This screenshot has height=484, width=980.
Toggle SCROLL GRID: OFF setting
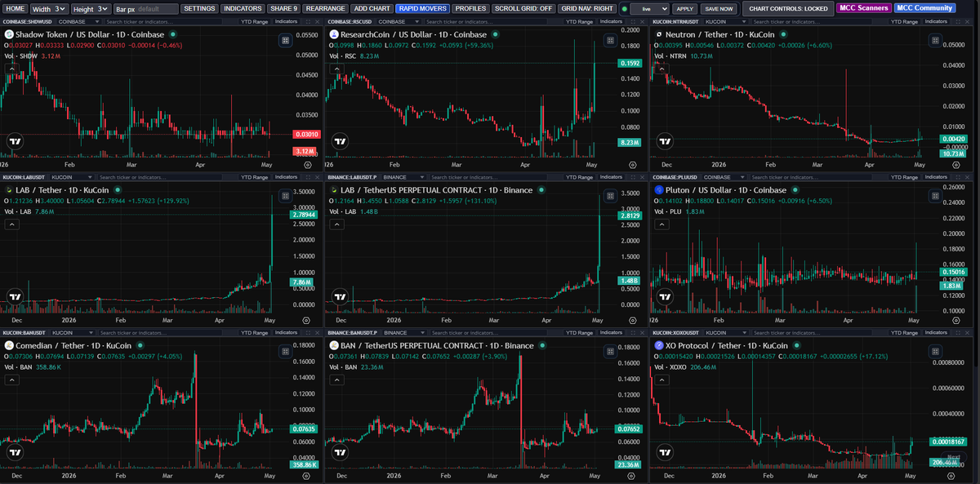(524, 8)
